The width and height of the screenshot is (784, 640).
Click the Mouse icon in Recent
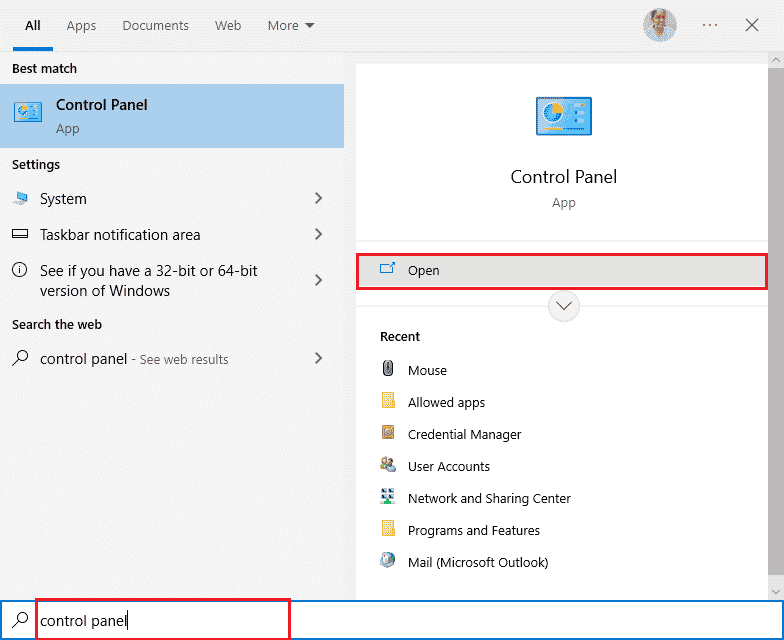click(388, 369)
